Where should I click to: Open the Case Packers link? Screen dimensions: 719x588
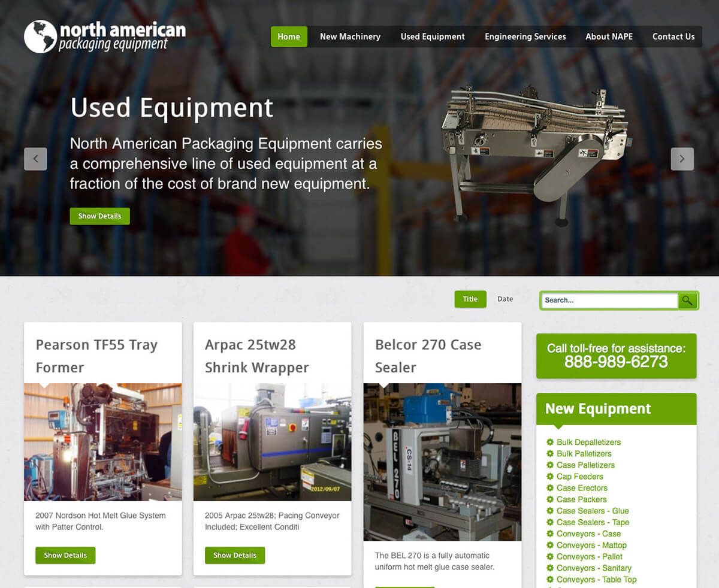[x=582, y=499]
